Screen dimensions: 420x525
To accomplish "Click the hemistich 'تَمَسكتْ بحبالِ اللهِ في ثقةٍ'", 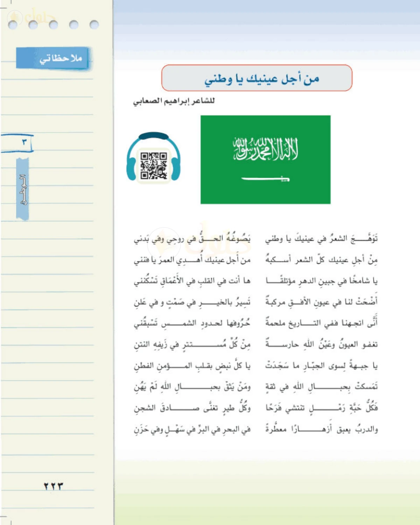I will coord(321,387).
